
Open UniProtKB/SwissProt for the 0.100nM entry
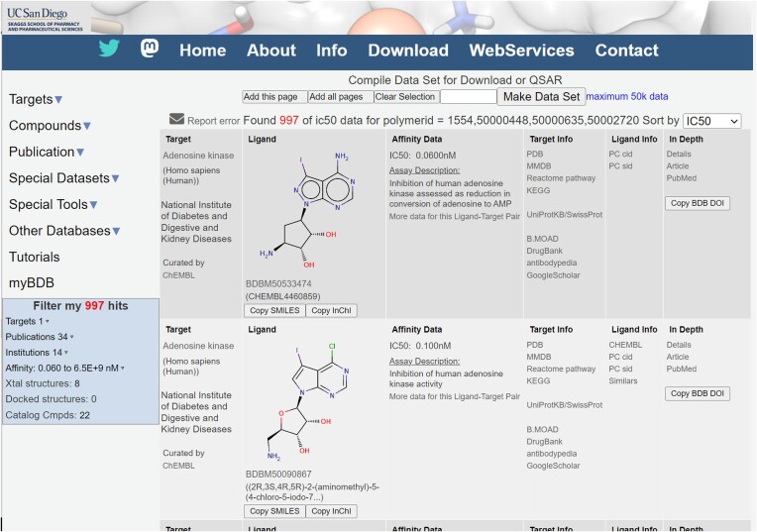(565, 405)
